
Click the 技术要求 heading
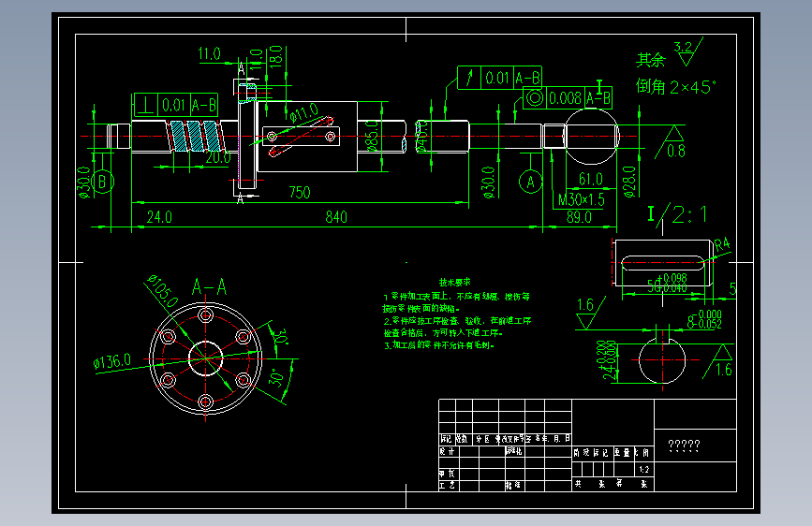(x=454, y=282)
